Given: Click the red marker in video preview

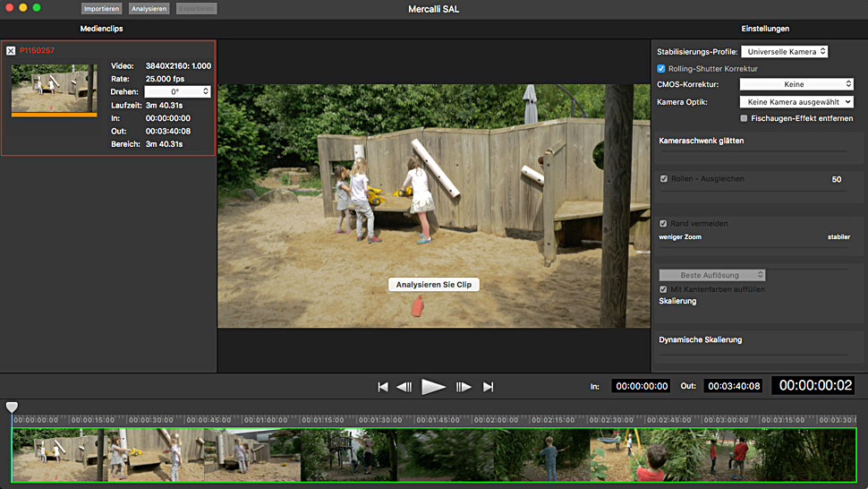Looking at the screenshot, I should (x=416, y=306).
